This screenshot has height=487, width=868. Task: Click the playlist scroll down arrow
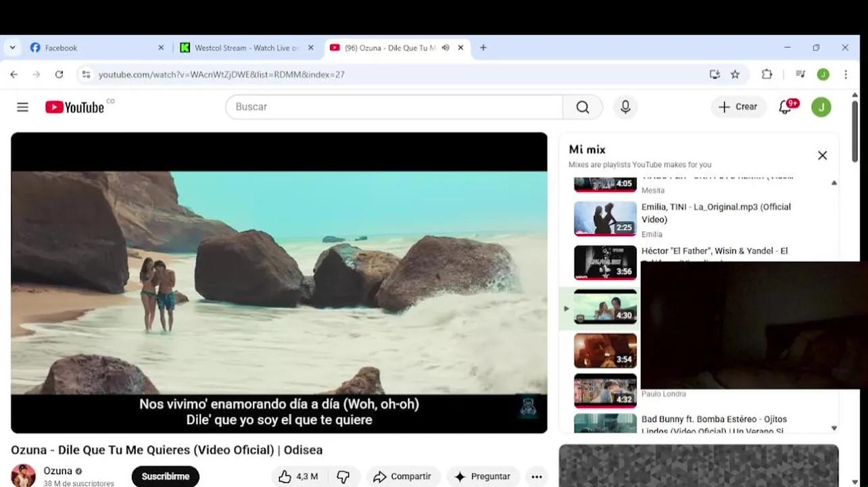pos(834,428)
